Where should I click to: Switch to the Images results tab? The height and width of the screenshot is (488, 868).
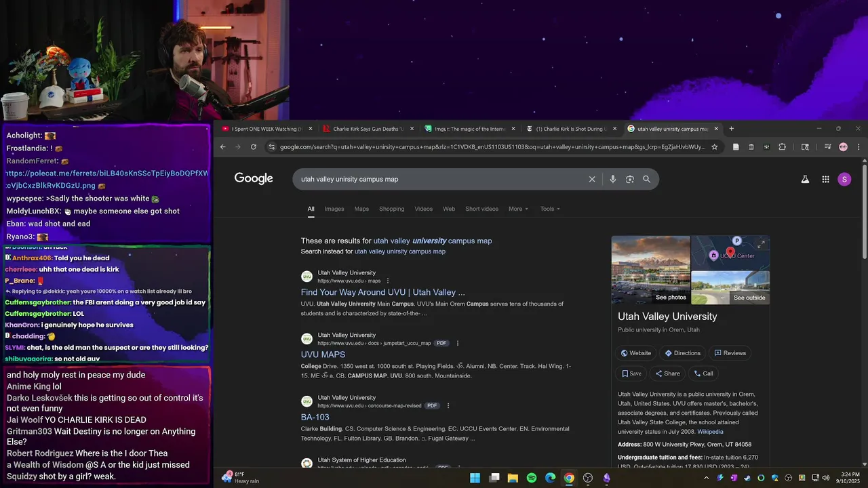pos(334,209)
